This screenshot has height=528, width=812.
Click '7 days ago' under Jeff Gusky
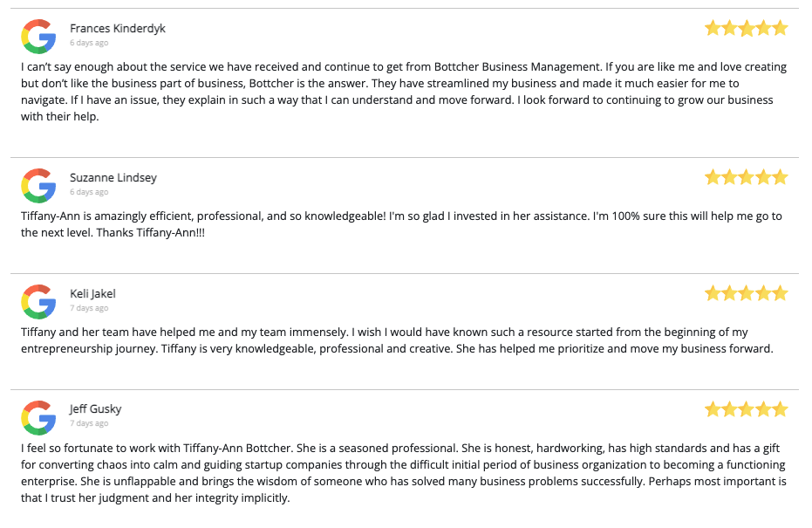pyautogui.click(x=89, y=423)
